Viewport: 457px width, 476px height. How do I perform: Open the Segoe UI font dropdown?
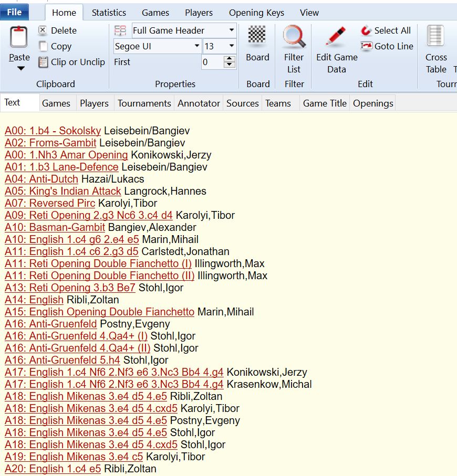[196, 46]
